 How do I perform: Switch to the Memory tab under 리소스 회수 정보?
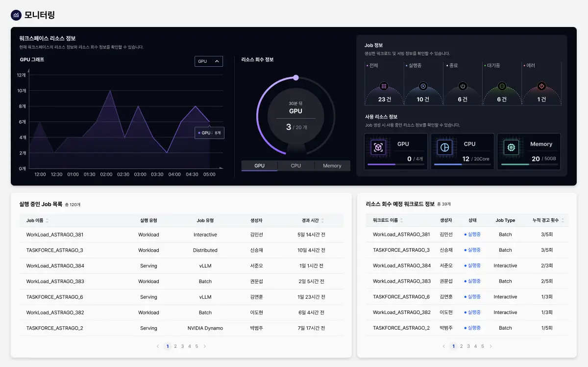click(332, 166)
